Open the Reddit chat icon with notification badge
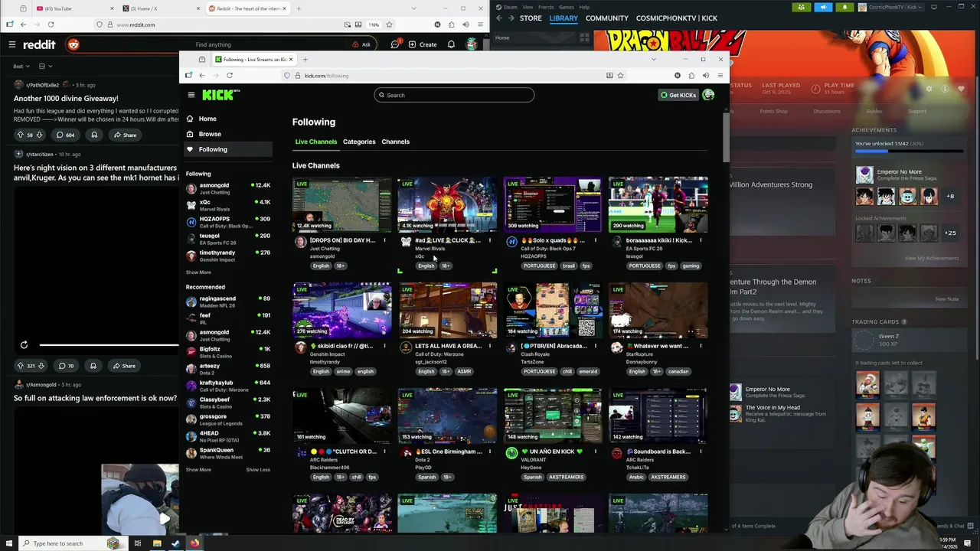 pos(395,44)
